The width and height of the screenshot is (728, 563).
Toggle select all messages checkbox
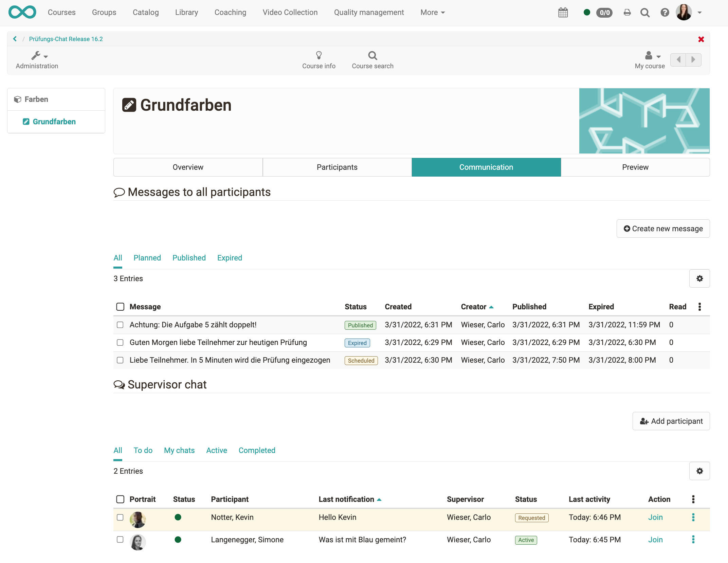(x=120, y=306)
